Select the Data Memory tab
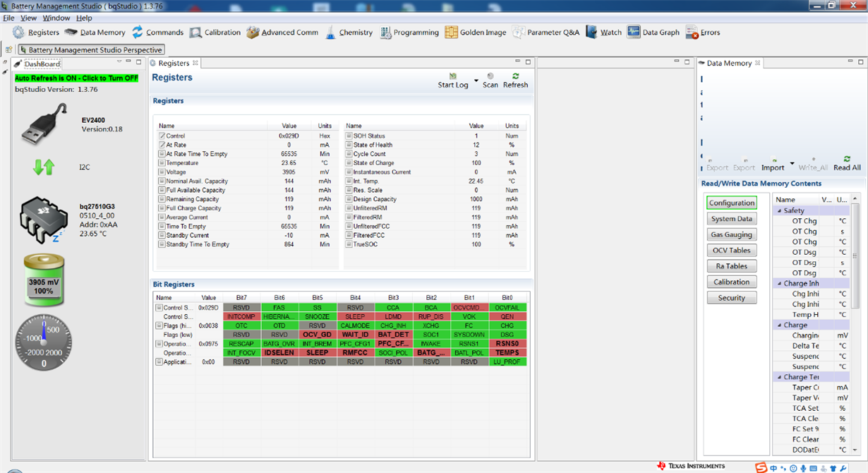The width and height of the screenshot is (868, 473). (x=729, y=63)
